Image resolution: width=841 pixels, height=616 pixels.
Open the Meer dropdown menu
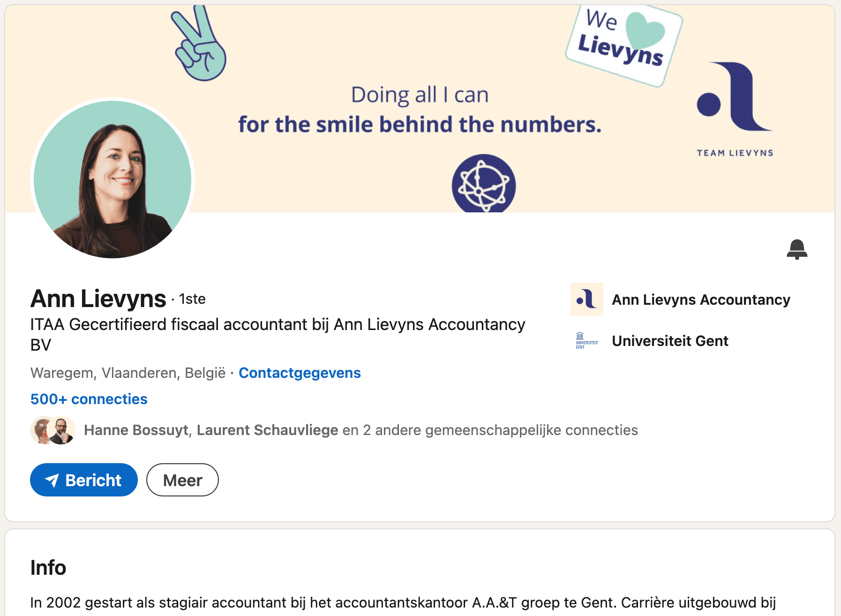[182, 480]
